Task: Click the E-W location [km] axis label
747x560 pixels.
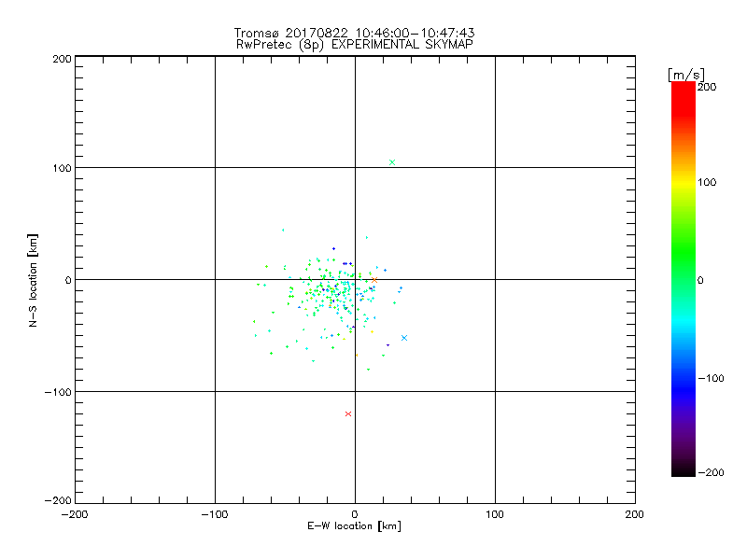Action: (355, 525)
